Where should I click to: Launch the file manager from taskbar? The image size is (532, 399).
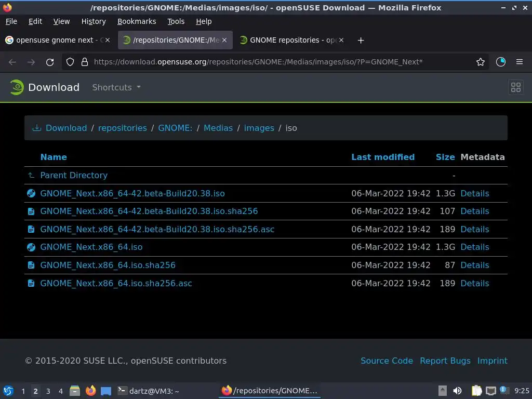pos(75,391)
